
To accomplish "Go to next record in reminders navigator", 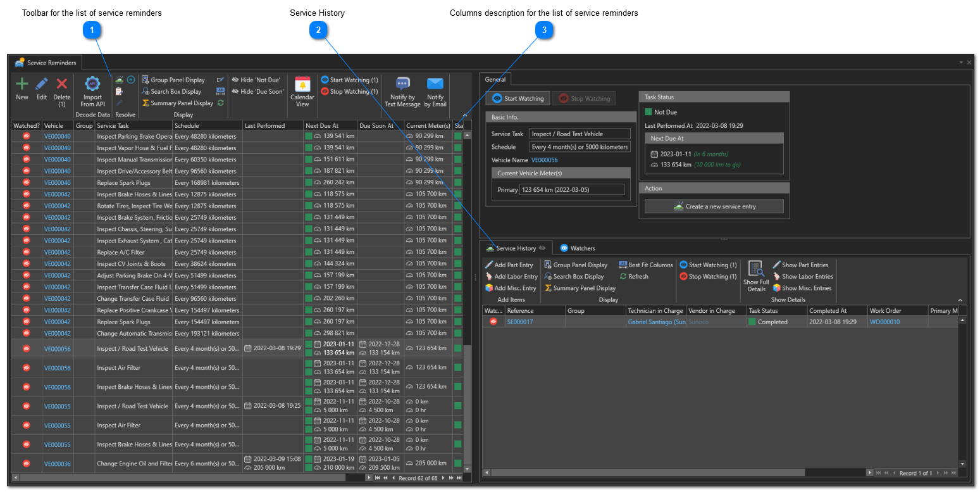I will 443,478.
